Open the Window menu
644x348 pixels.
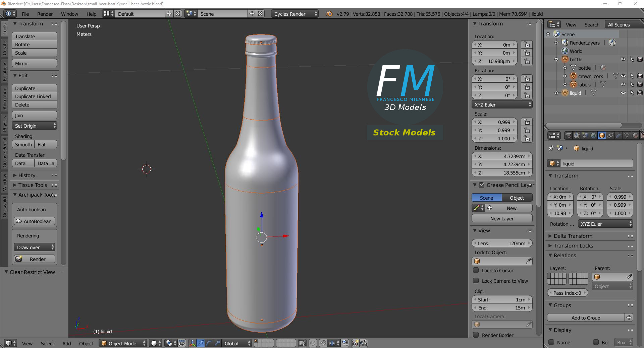click(69, 14)
